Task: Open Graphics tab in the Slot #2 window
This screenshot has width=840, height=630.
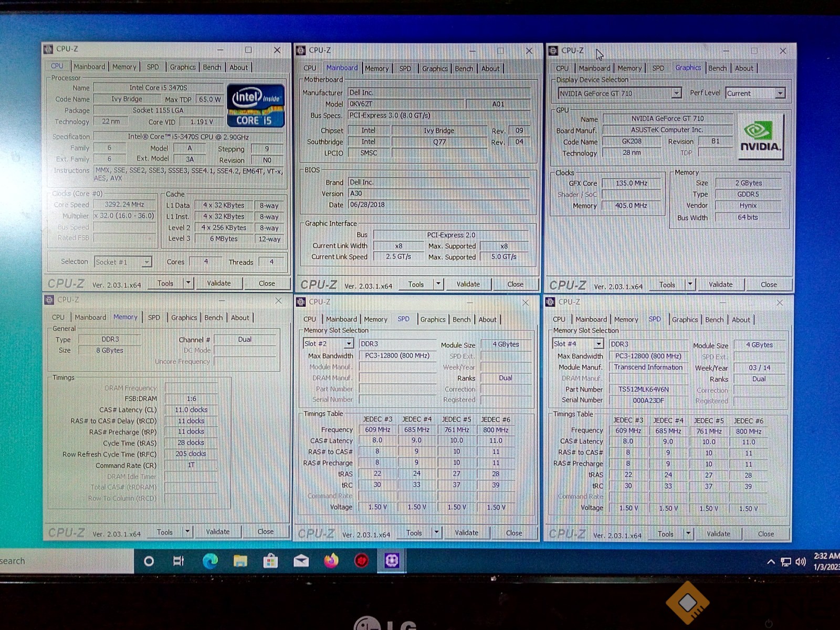Action: 433,319
